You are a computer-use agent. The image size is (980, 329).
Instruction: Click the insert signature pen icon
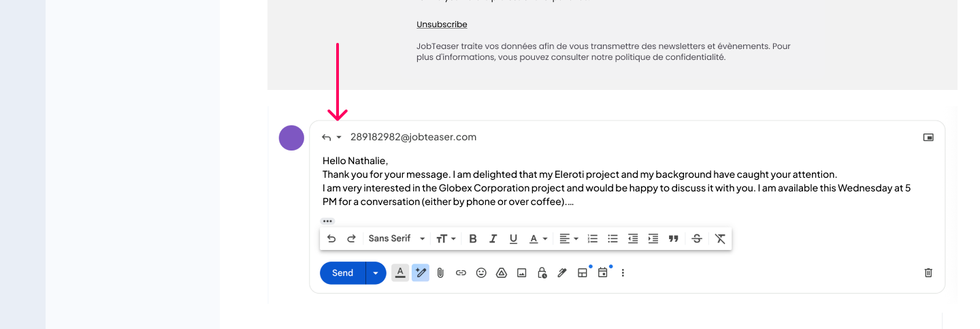tap(562, 273)
